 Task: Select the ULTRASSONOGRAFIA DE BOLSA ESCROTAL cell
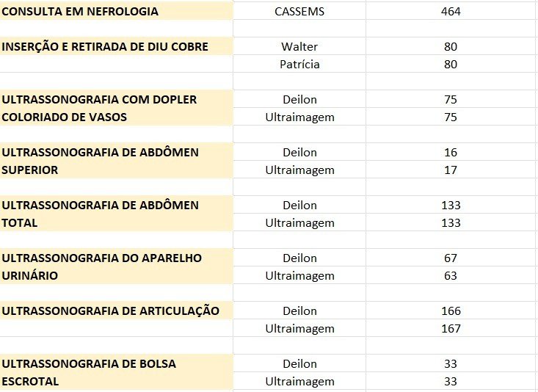(116, 372)
